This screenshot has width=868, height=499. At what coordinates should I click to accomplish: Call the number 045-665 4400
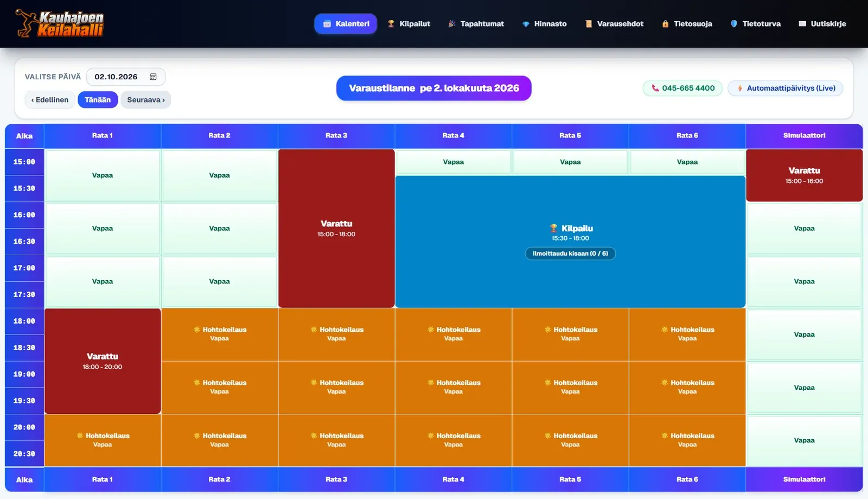682,88
